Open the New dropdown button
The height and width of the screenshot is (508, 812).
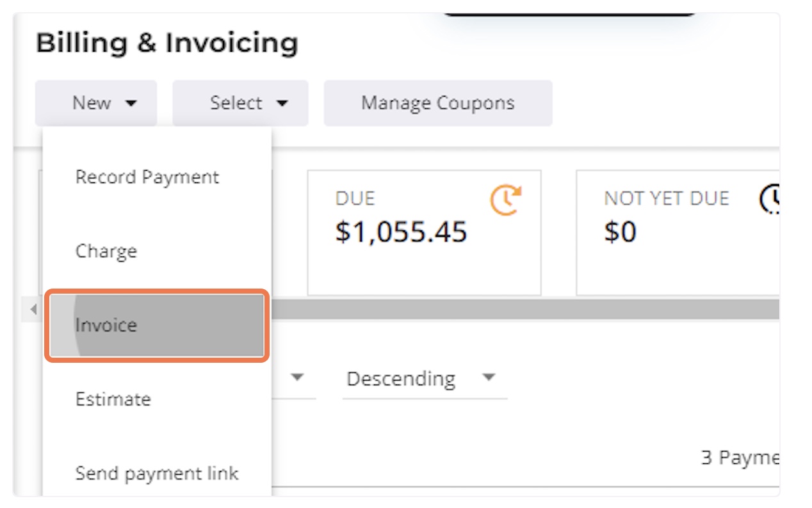[x=96, y=103]
